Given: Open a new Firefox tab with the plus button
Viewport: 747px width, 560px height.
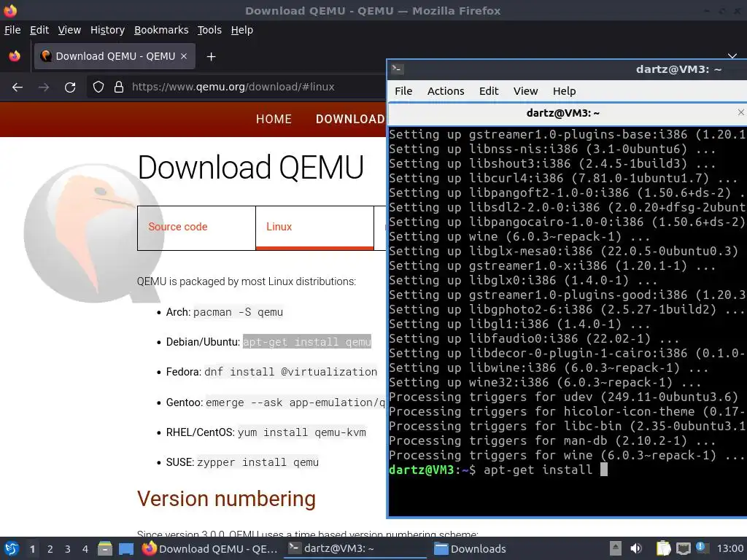Looking at the screenshot, I should (211, 57).
